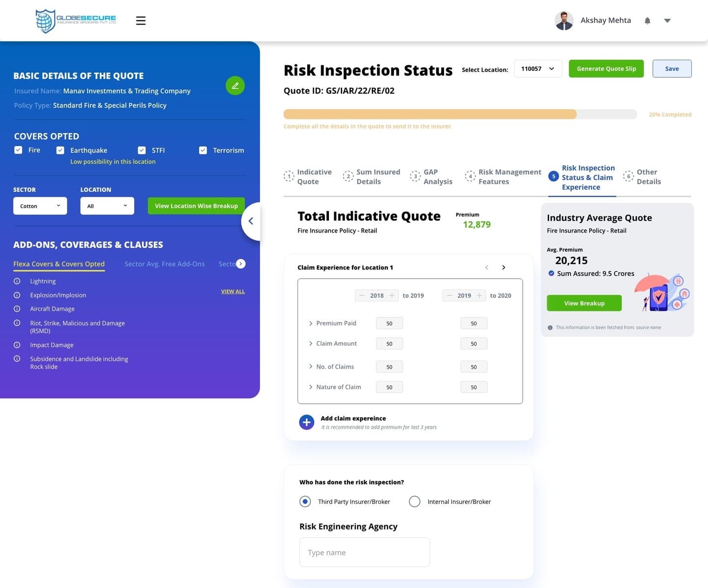Image resolution: width=708 pixels, height=588 pixels.
Task: Open the Cotton sector dropdown
Action: coord(40,206)
